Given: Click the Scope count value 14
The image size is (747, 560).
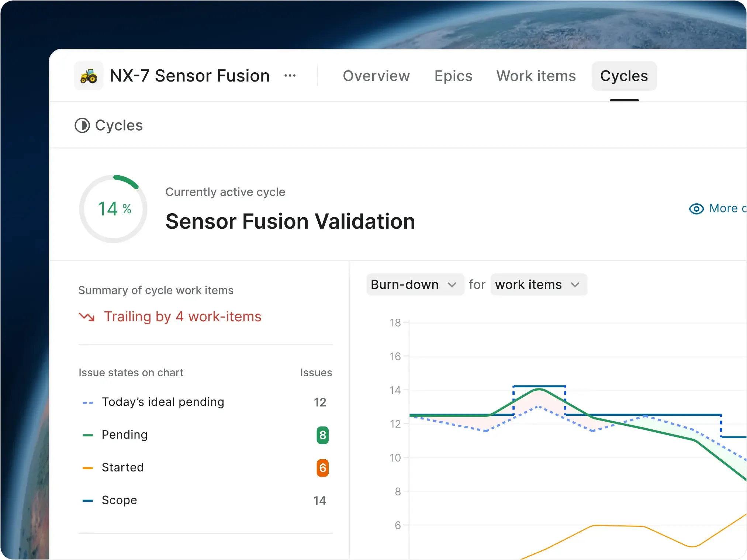Looking at the screenshot, I should pyautogui.click(x=320, y=501).
